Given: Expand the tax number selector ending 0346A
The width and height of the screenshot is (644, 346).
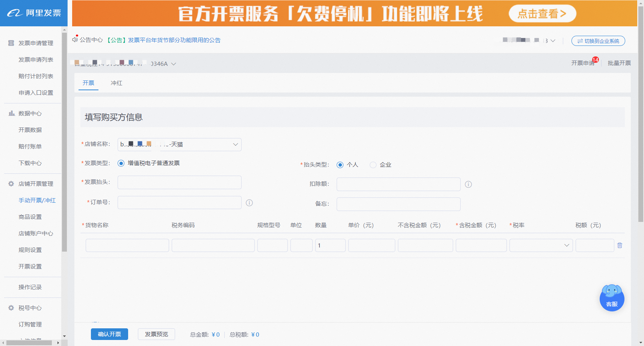Looking at the screenshot, I should pyautogui.click(x=174, y=64).
